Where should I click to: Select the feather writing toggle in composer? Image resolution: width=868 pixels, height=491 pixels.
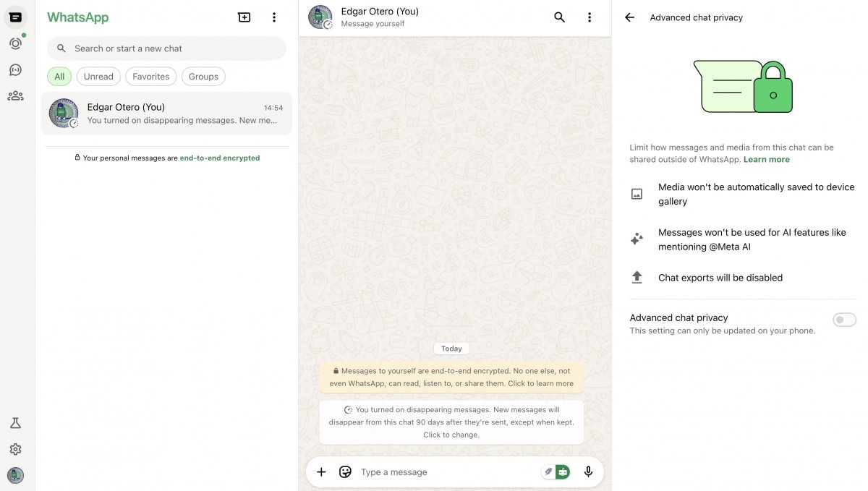(x=548, y=472)
